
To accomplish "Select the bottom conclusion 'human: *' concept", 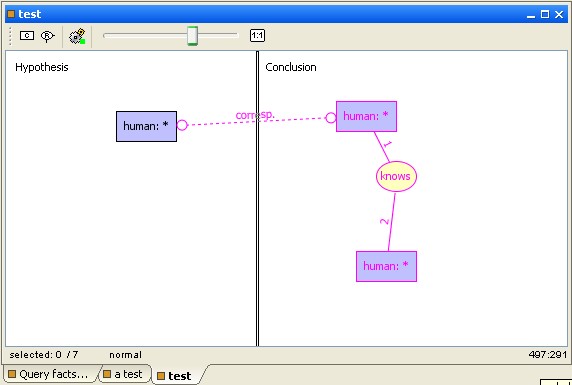I will [x=386, y=266].
